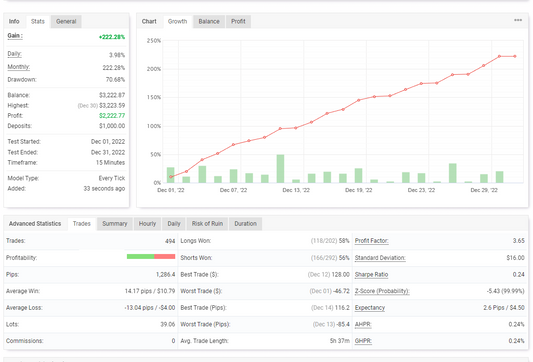The width and height of the screenshot is (533, 362).
Task: Click the Highest value $3,223.59
Action: click(x=112, y=105)
